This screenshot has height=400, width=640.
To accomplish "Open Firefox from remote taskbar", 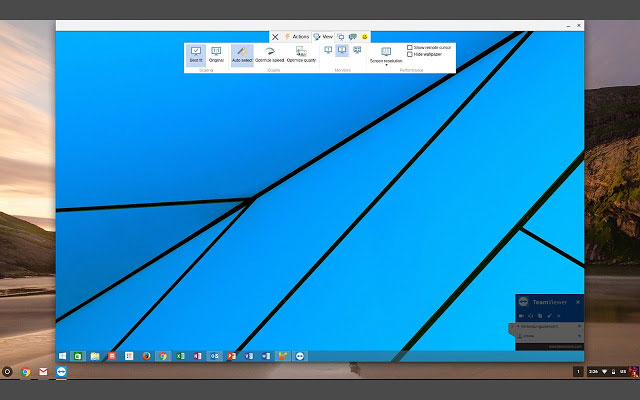I will (146, 356).
